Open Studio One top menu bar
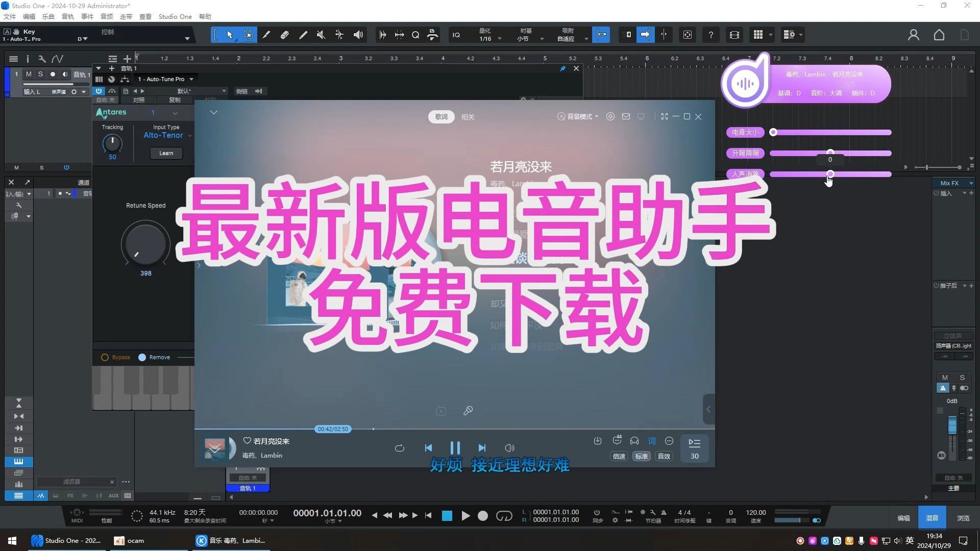Screen dimensions: 980x551 (x=175, y=15)
